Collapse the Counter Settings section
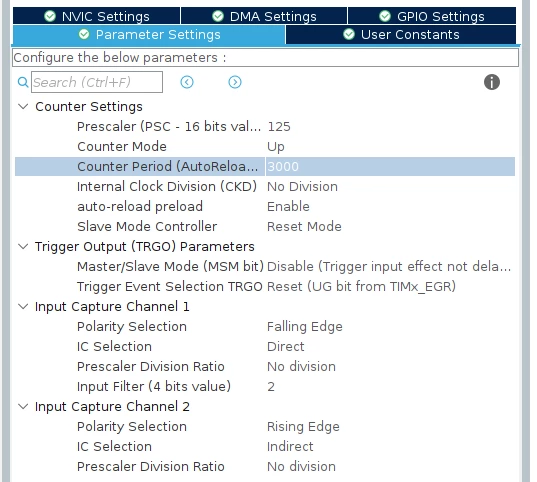This screenshot has height=482, width=537. pos(23,107)
